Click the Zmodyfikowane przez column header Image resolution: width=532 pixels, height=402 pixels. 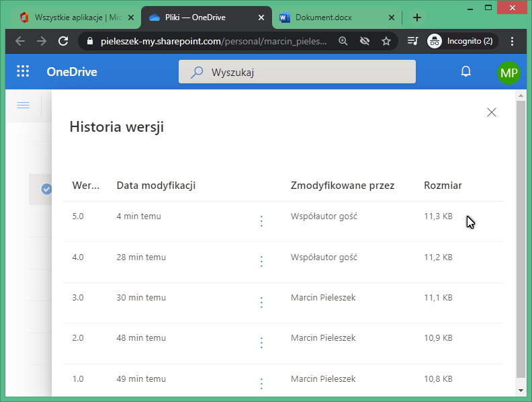[343, 186]
